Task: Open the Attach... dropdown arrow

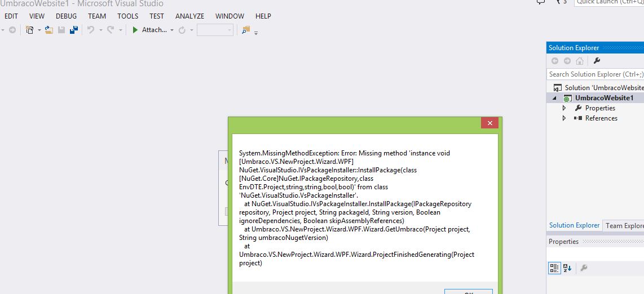Action: pyautogui.click(x=172, y=30)
